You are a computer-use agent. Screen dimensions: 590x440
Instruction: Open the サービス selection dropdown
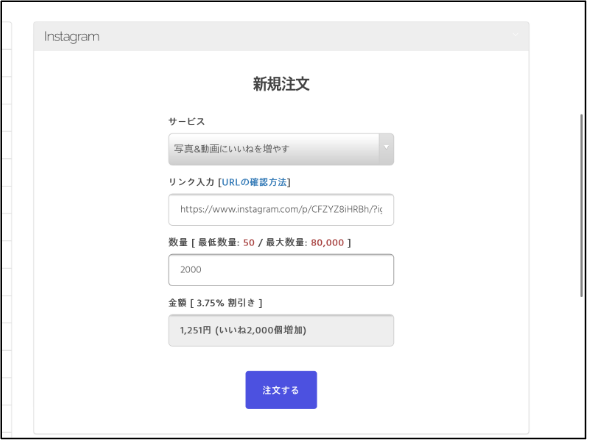click(x=281, y=149)
